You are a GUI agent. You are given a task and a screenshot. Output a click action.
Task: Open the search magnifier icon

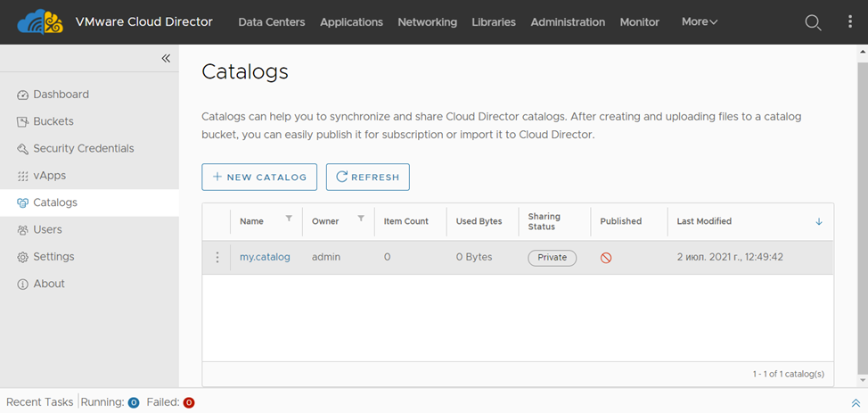tap(813, 22)
